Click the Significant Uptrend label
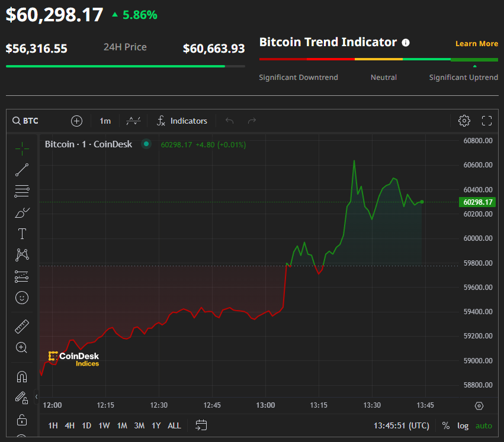 (x=464, y=78)
